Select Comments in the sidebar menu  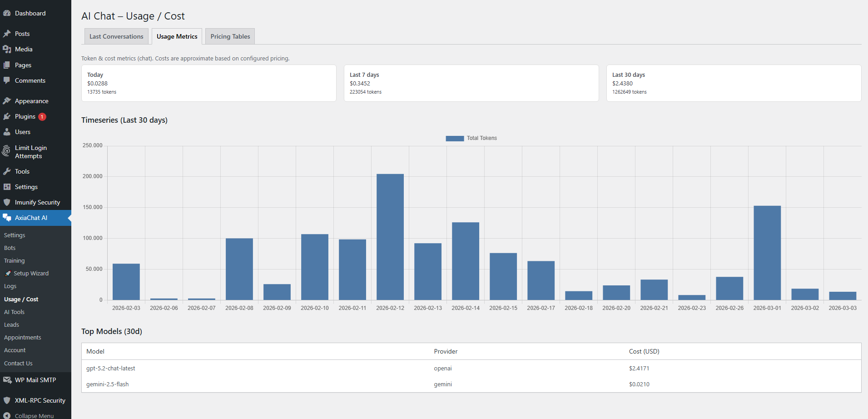coord(30,80)
